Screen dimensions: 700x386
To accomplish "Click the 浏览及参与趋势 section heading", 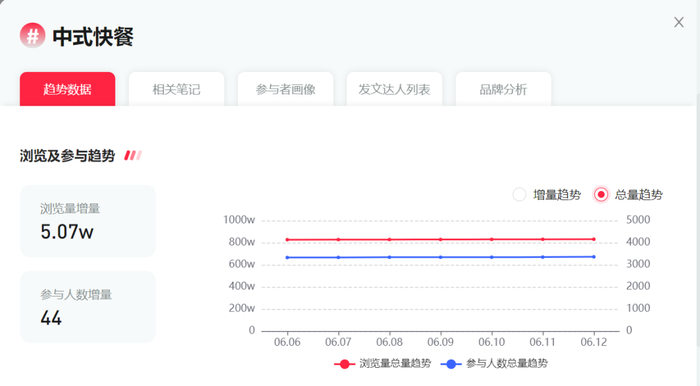I will [67, 156].
